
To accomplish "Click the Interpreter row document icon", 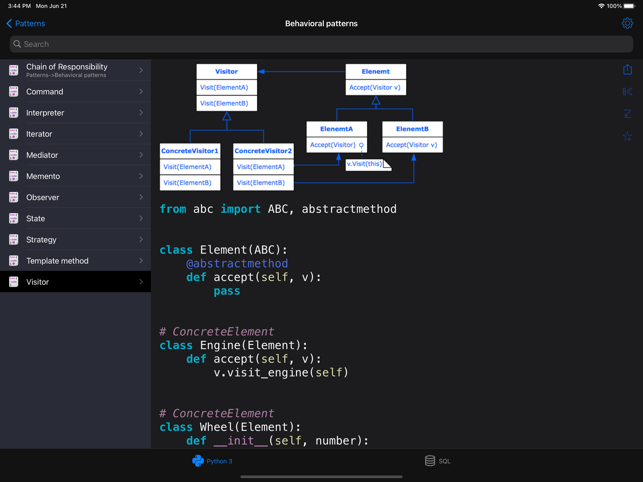I will [x=14, y=113].
